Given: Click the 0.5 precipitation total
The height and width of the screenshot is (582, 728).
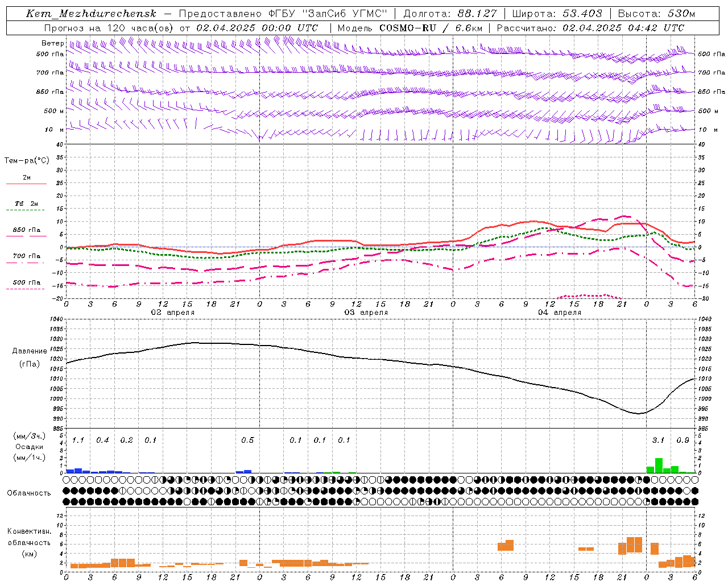Looking at the screenshot, I should coord(247,440).
